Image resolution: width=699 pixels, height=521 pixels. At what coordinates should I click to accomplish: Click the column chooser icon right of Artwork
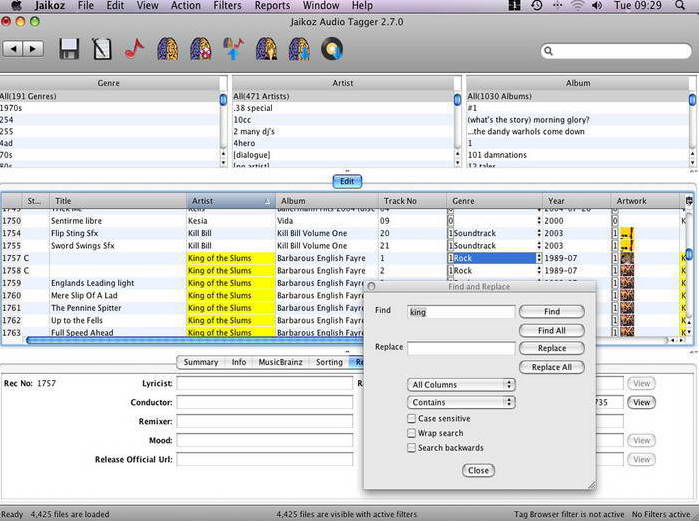tap(689, 201)
